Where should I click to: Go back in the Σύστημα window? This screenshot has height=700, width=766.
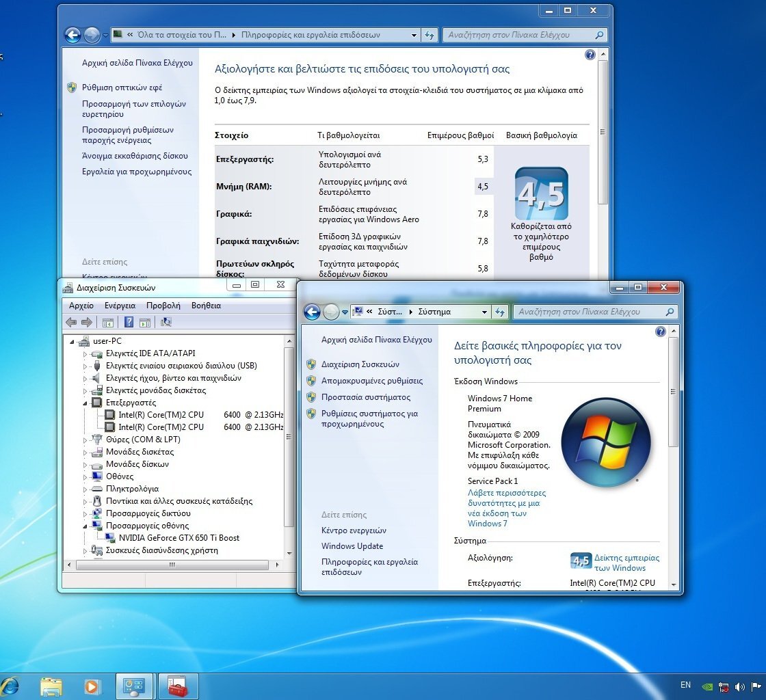click(x=312, y=312)
